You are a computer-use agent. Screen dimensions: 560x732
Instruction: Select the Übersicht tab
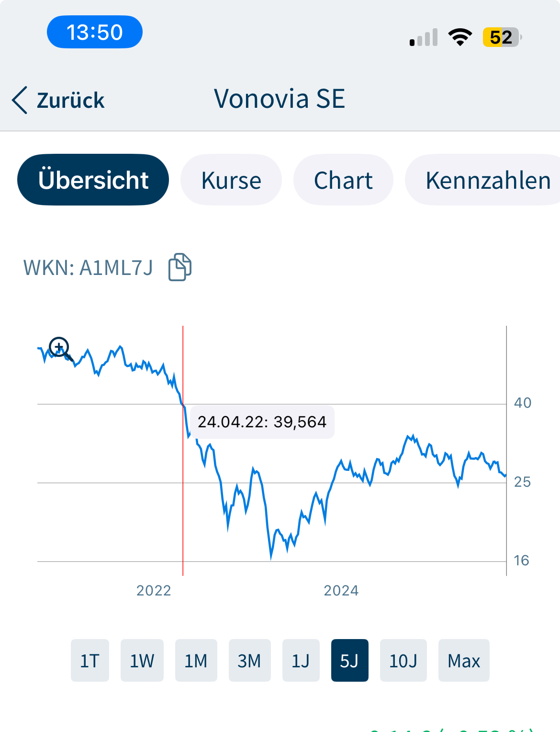(93, 180)
